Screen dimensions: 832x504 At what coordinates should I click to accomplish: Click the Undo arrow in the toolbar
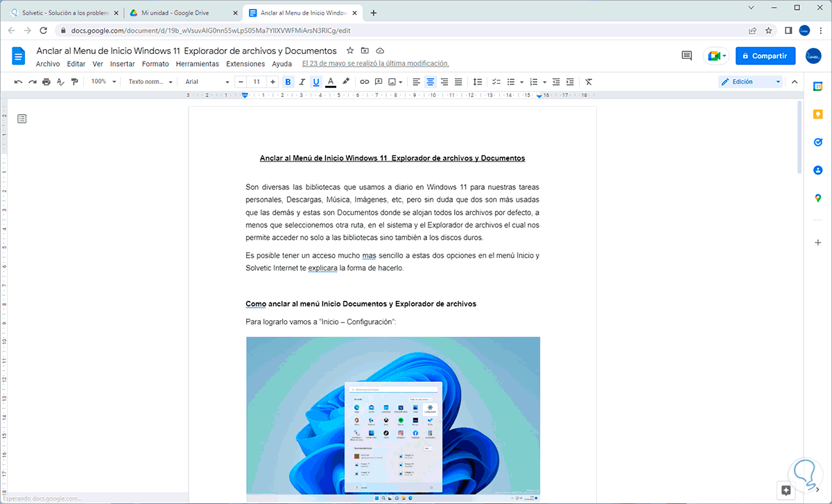pos(18,82)
